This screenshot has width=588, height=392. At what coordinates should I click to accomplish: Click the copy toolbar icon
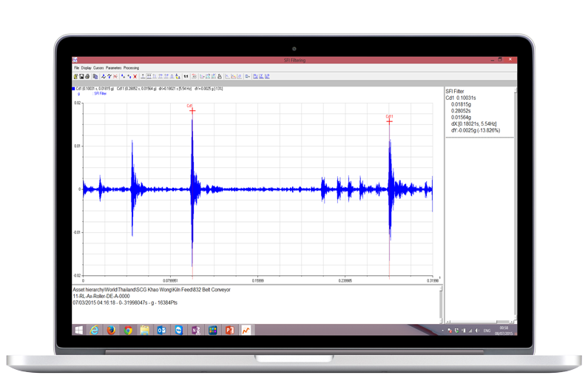95,76
